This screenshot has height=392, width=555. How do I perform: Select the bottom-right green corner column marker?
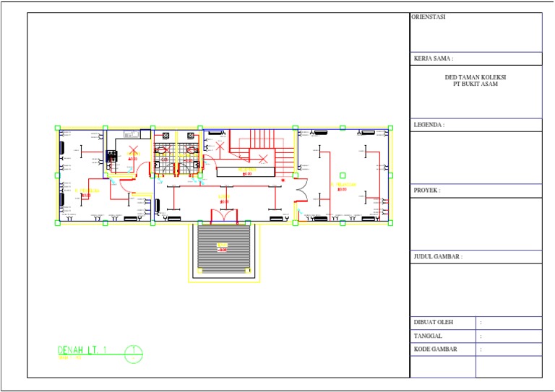click(390, 223)
